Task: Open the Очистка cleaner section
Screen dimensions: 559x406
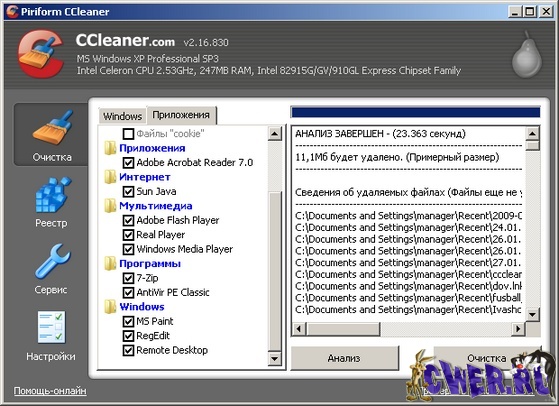Action: pos(52,135)
